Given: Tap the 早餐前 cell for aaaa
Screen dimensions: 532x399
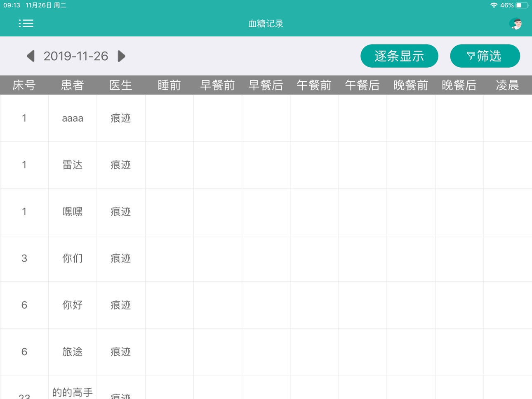Looking at the screenshot, I should [218, 118].
